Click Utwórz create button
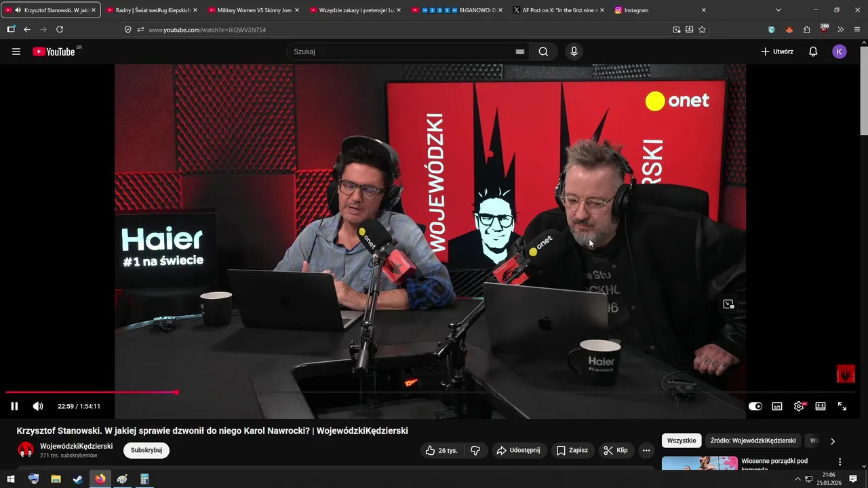868x488 pixels. click(777, 52)
